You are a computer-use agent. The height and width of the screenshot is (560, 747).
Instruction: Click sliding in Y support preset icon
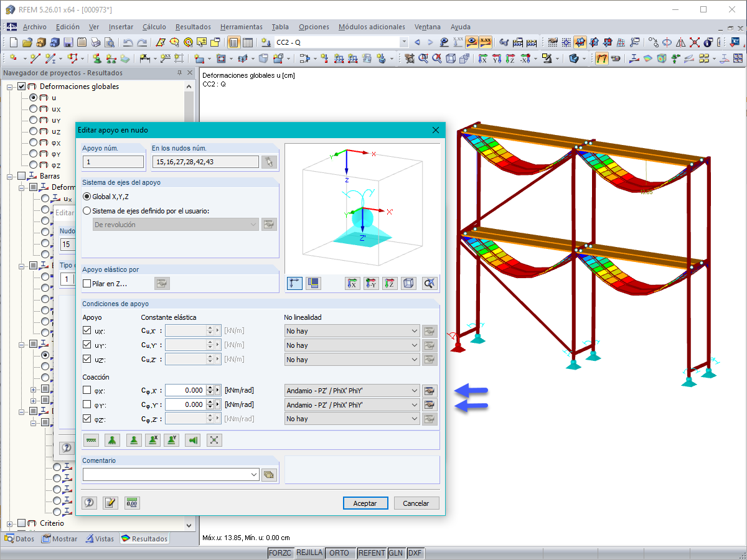point(172,440)
